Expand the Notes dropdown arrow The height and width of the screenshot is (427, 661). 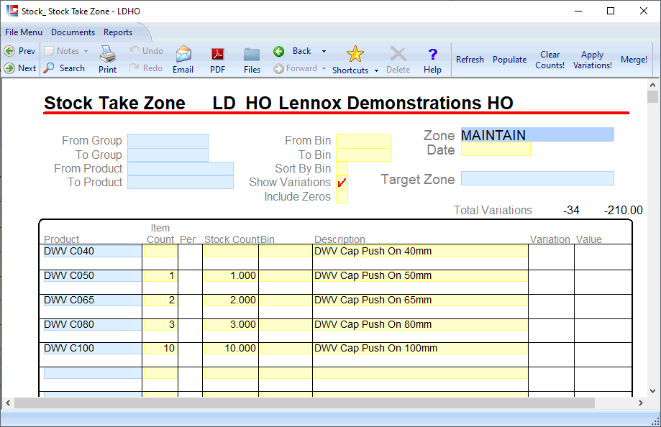click(86, 51)
